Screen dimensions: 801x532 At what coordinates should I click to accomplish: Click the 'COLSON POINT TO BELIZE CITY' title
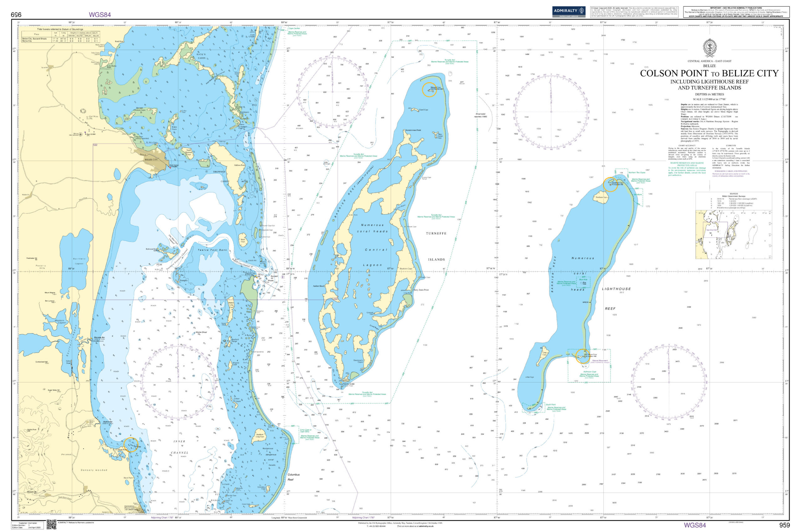(709, 73)
